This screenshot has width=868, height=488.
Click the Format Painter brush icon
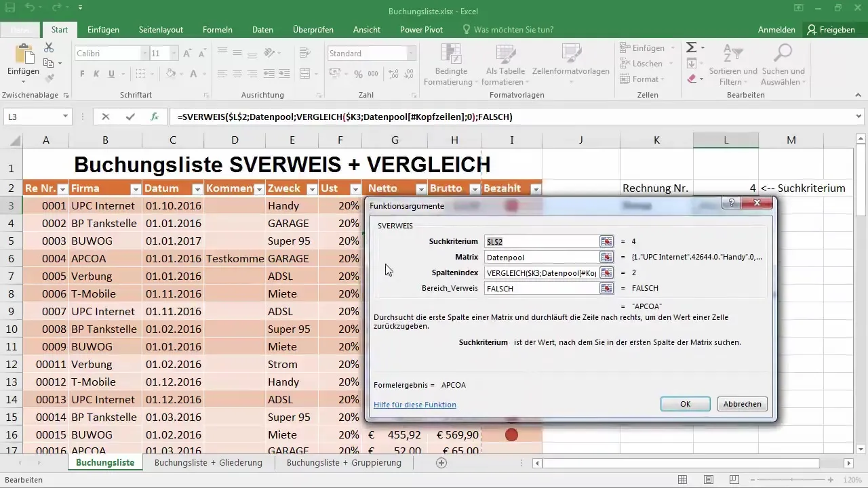click(x=49, y=79)
